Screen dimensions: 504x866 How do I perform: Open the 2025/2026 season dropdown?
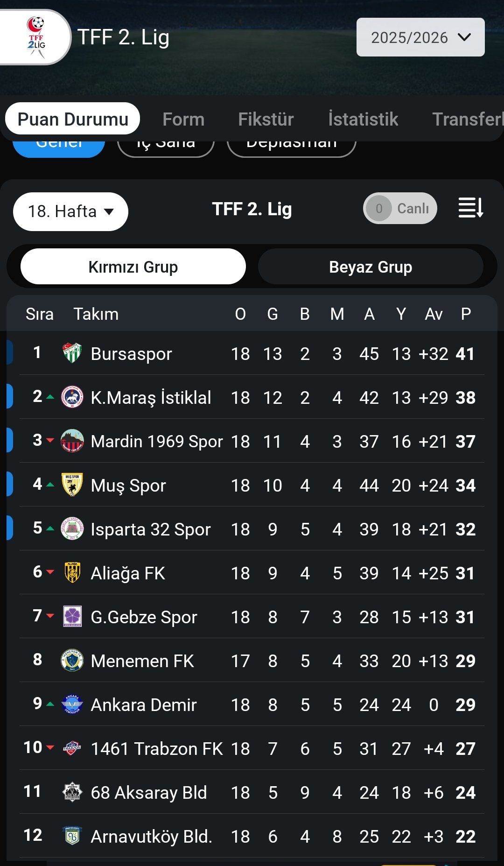[x=420, y=37]
